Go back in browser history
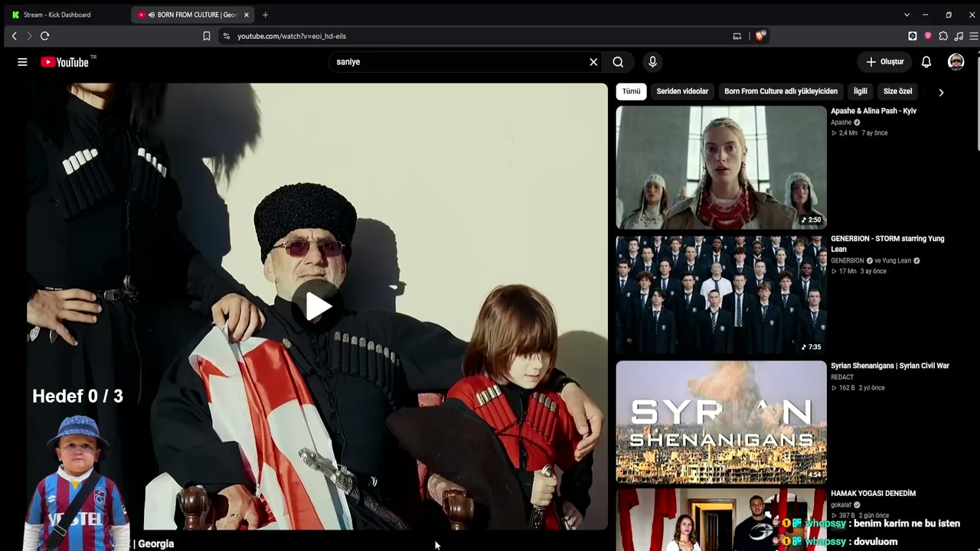This screenshot has height=551, width=980. coord(14,36)
